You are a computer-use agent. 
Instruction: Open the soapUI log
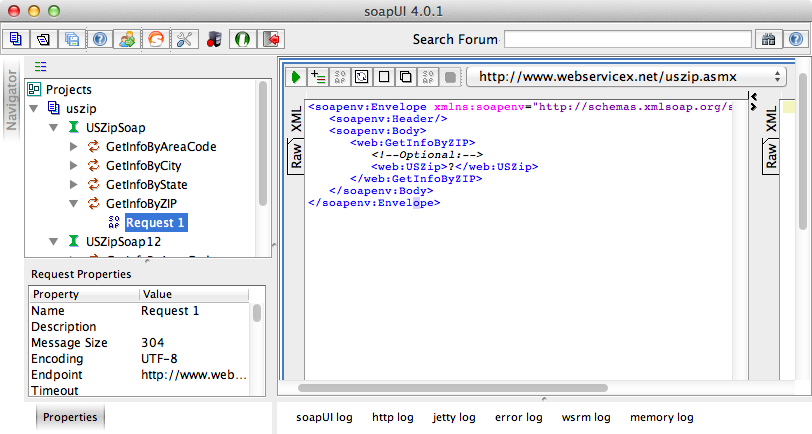pyautogui.click(x=324, y=417)
